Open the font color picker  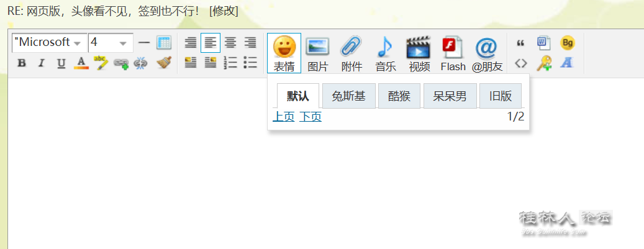point(81,63)
